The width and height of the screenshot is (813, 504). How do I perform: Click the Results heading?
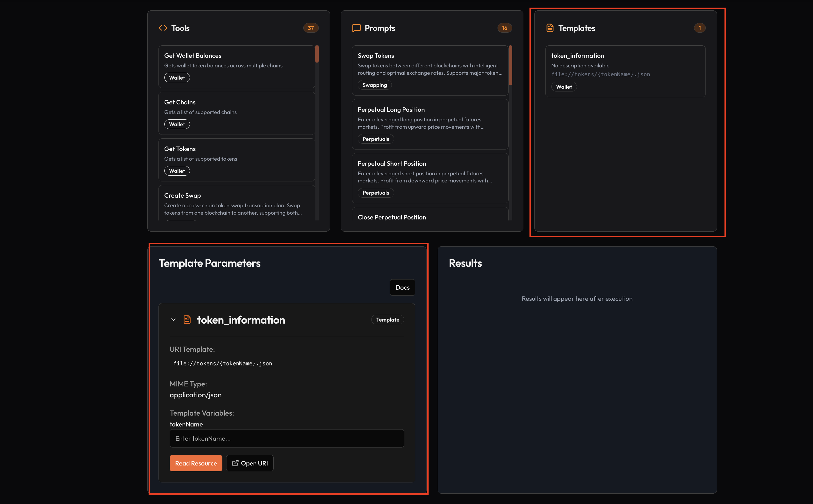(465, 263)
